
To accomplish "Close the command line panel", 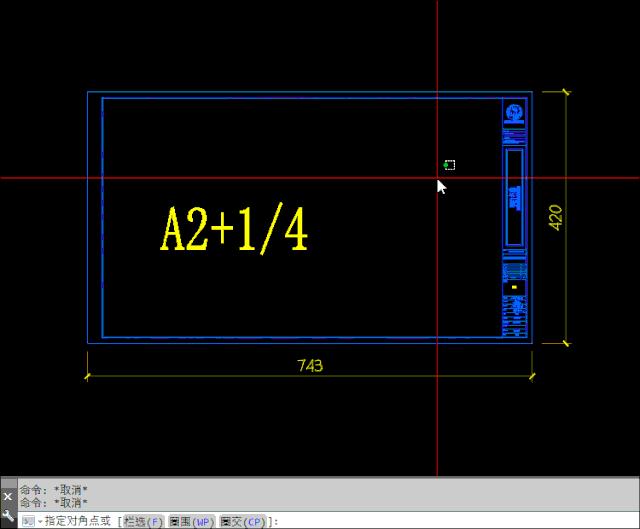I will tap(8, 497).
